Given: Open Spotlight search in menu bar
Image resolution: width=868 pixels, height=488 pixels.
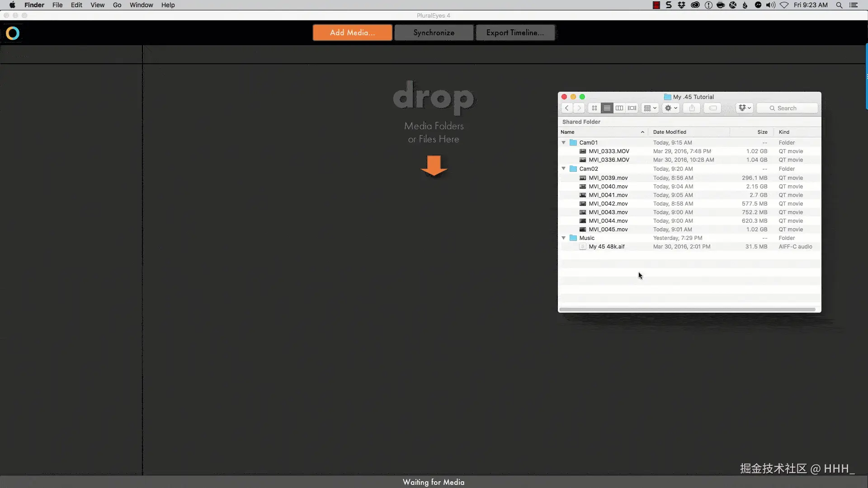Looking at the screenshot, I should [839, 5].
